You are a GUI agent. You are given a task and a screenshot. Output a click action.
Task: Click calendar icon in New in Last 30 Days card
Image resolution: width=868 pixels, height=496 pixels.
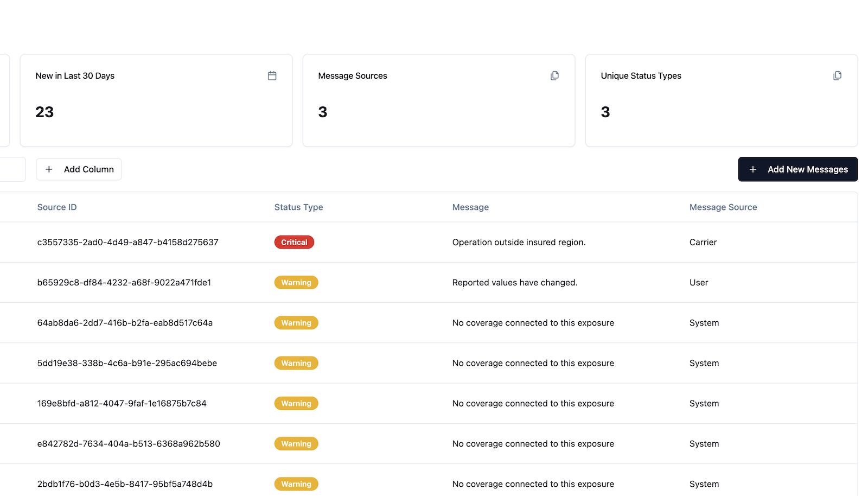(272, 76)
